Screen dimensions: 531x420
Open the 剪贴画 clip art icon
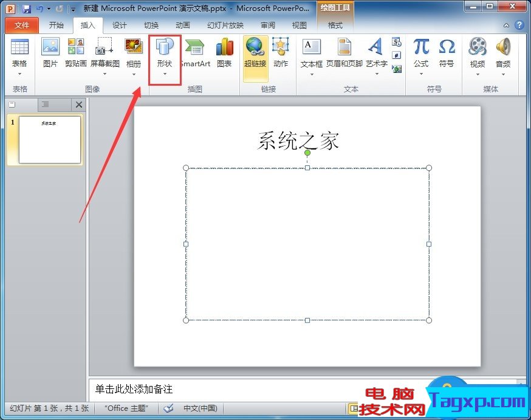[76, 47]
